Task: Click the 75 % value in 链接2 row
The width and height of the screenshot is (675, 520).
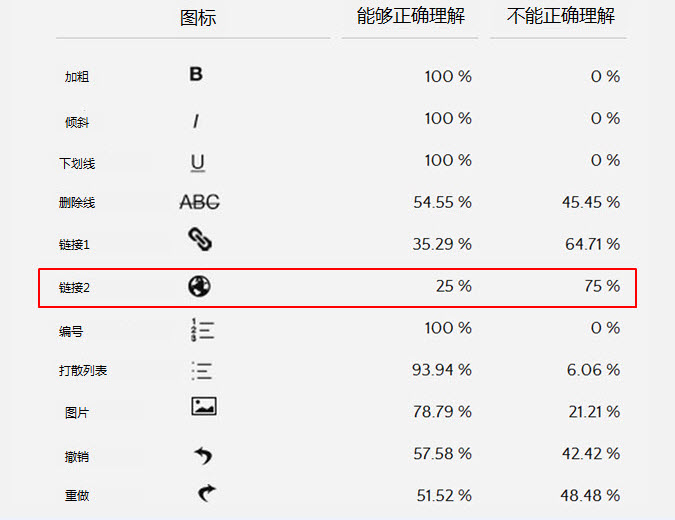Action: point(602,287)
